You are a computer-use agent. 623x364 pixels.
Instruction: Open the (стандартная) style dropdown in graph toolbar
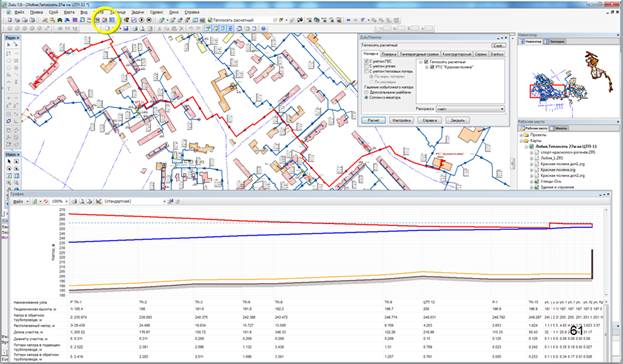[135, 201]
